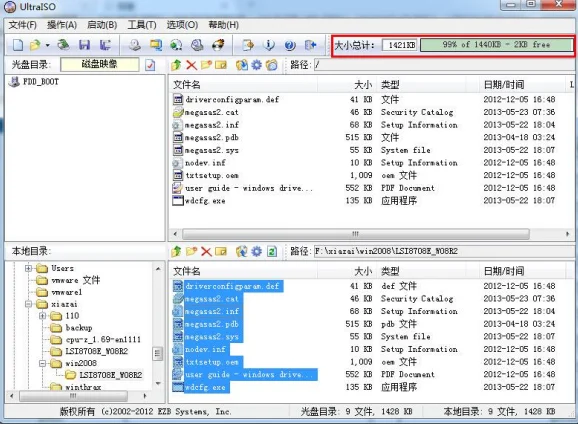Open the 操作(A) menu
This screenshot has height=424, width=578.
(x=62, y=25)
